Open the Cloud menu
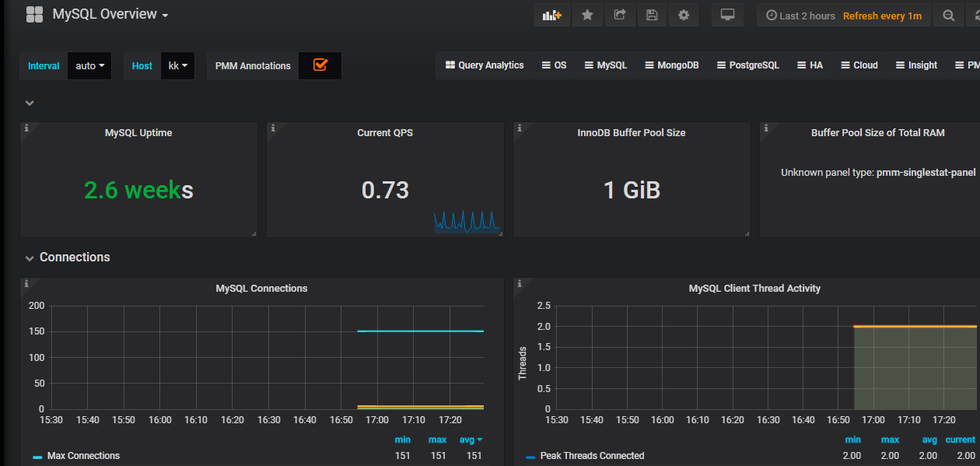The image size is (980, 466). point(859,65)
